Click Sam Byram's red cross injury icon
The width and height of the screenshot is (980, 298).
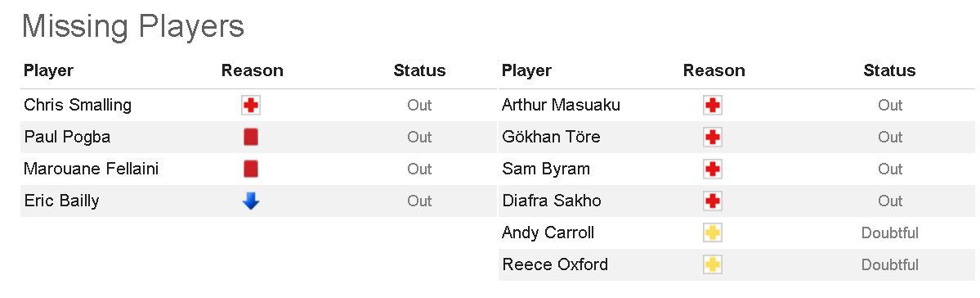pyautogui.click(x=713, y=169)
